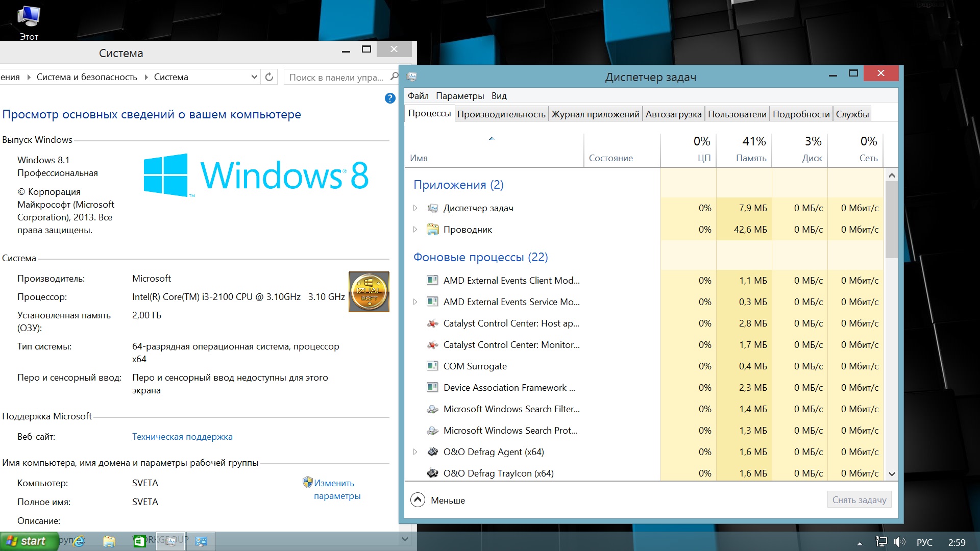This screenshot has height=551, width=980.
Task: Open the Параметры menu
Action: pos(459,96)
